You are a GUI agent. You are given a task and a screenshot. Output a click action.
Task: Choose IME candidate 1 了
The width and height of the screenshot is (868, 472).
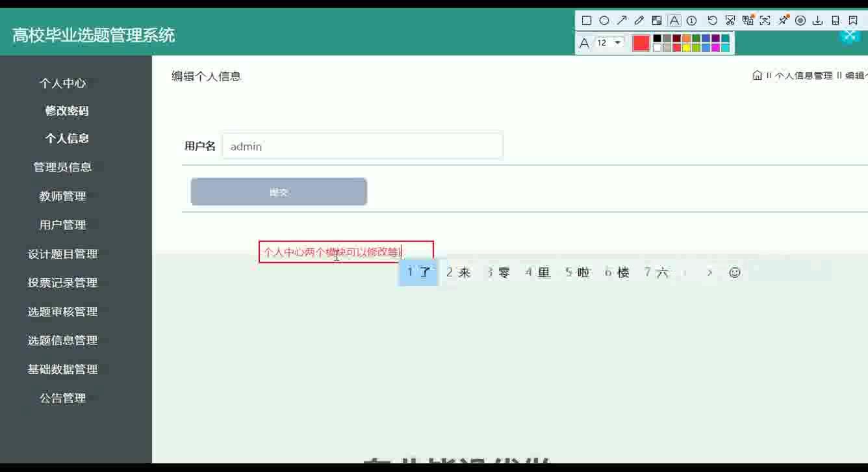[x=418, y=272]
